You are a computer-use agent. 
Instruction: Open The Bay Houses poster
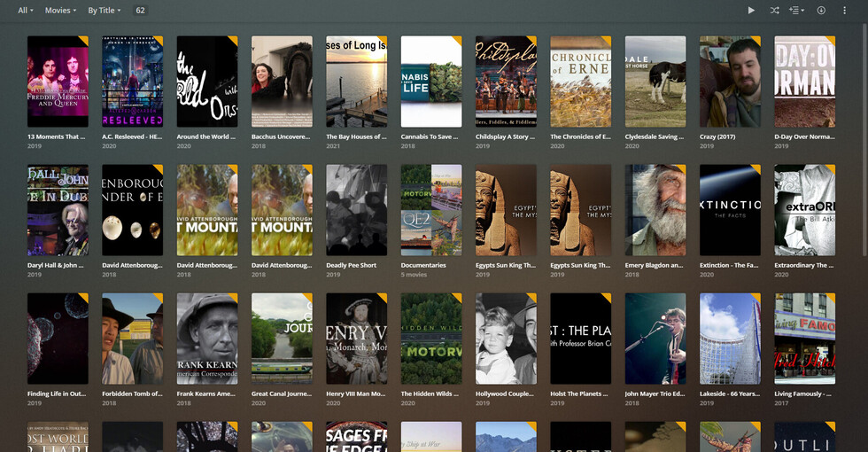point(356,82)
